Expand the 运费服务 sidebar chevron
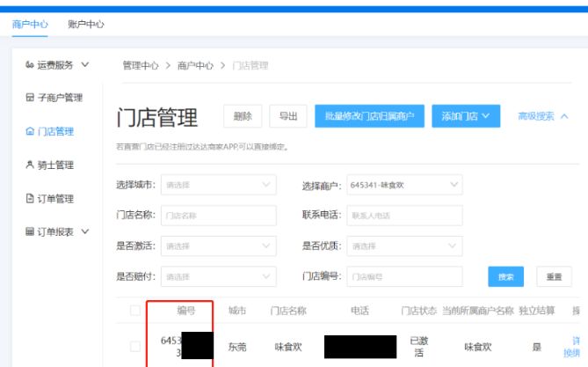 [85, 64]
